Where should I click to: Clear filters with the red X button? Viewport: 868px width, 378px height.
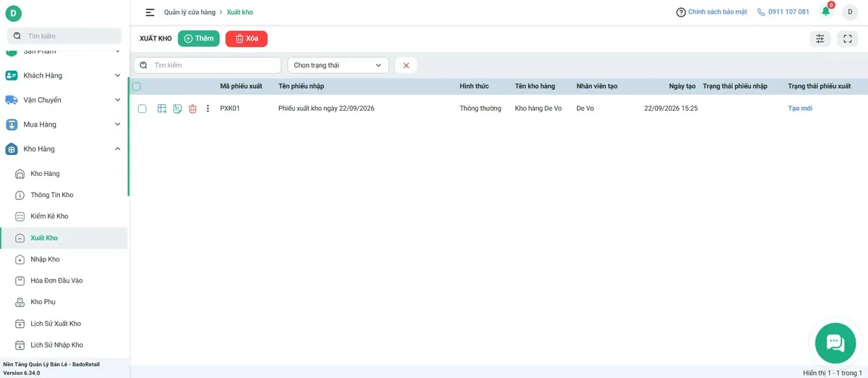(x=406, y=65)
